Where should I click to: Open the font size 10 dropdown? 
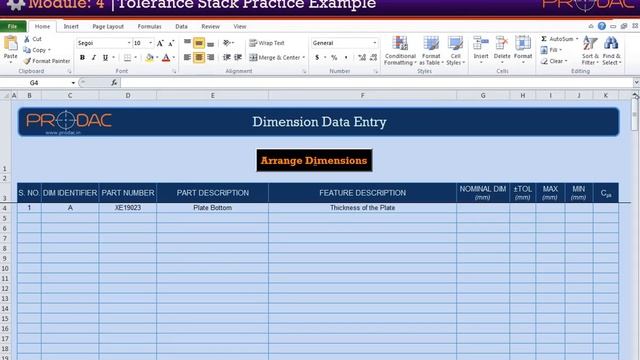point(151,43)
